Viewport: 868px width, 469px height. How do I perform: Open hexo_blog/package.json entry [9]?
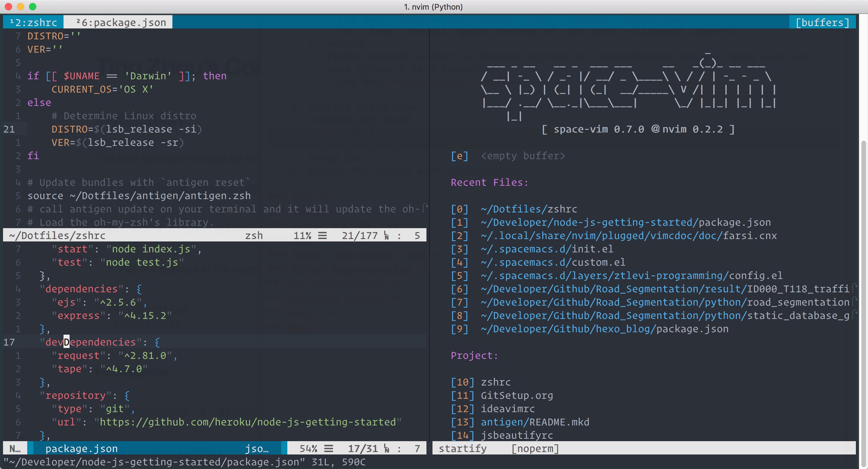click(x=604, y=329)
